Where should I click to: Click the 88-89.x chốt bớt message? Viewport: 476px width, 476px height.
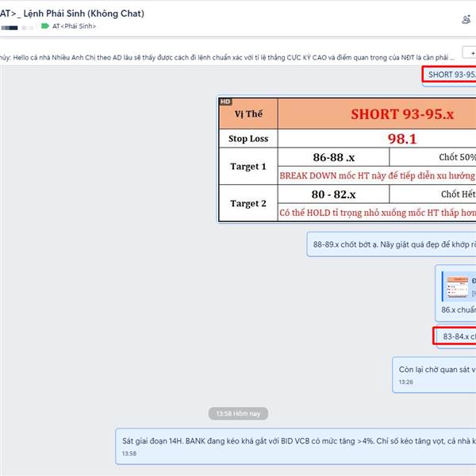coord(393,244)
